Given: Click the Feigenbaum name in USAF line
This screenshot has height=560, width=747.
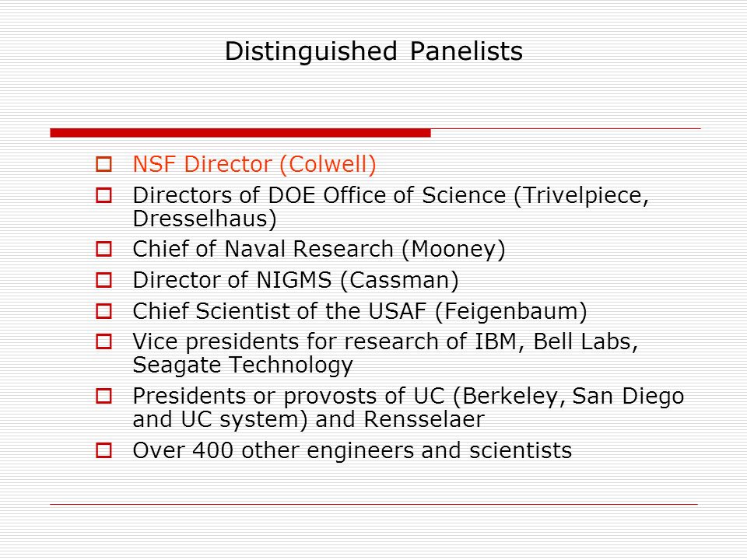Looking at the screenshot, I should tap(511, 311).
